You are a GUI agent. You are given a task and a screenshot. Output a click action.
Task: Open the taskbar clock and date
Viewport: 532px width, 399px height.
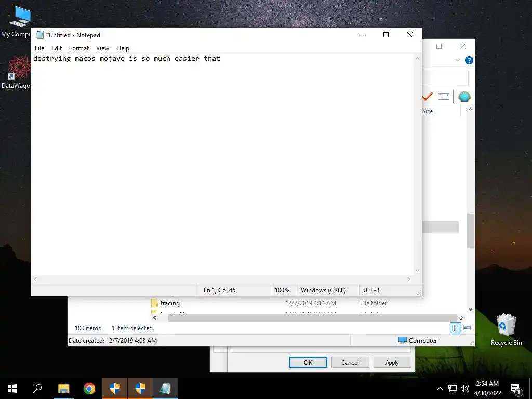487,389
